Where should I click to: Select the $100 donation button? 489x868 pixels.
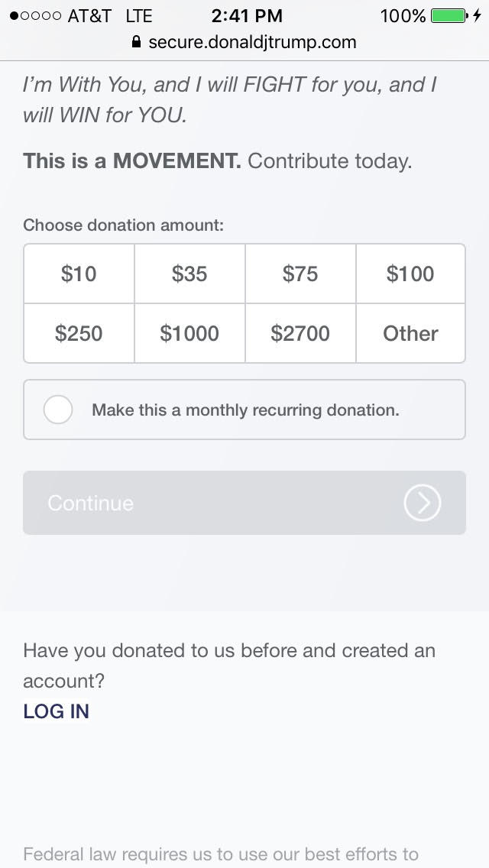pyautogui.click(x=410, y=274)
